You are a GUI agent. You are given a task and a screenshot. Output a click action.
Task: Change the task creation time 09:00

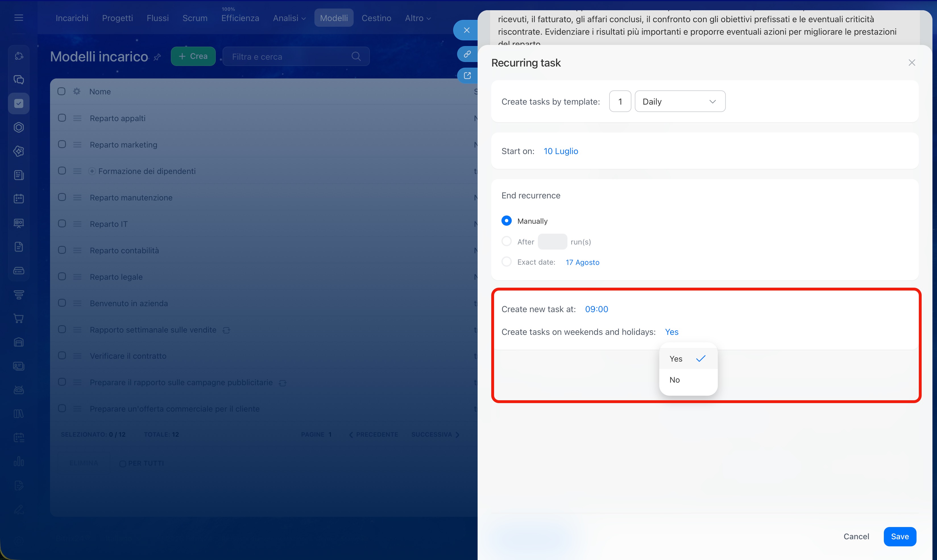(596, 309)
